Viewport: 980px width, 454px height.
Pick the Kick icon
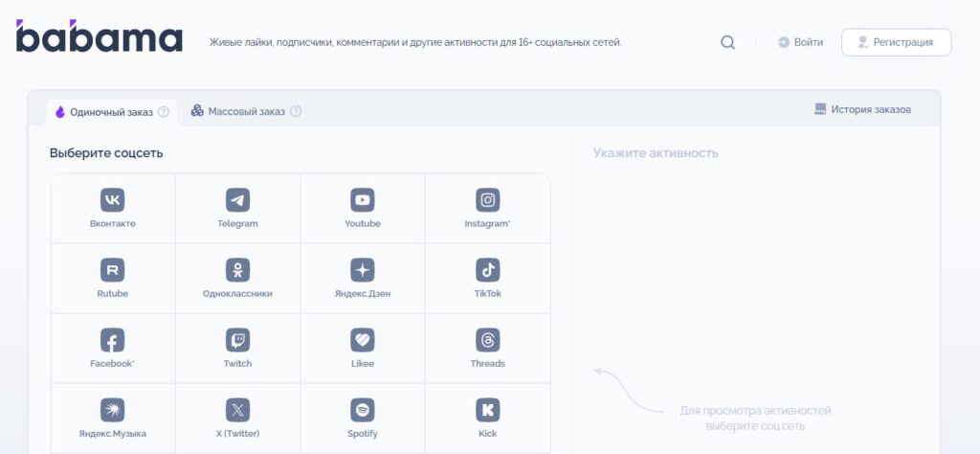pos(487,410)
